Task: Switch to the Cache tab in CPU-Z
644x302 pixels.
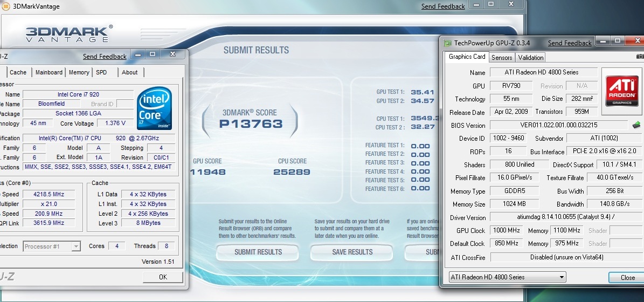Action: [x=18, y=72]
